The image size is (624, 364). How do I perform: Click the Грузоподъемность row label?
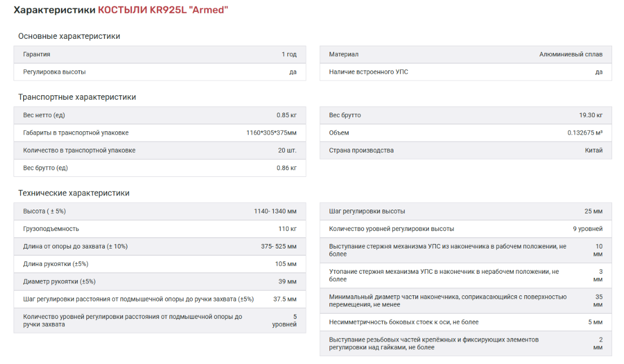click(51, 229)
